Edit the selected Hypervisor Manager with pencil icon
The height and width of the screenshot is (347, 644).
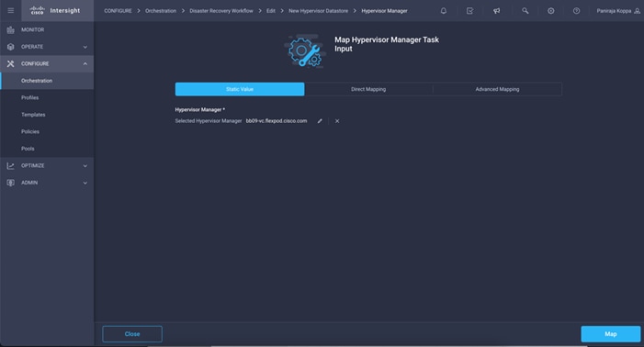(320, 121)
